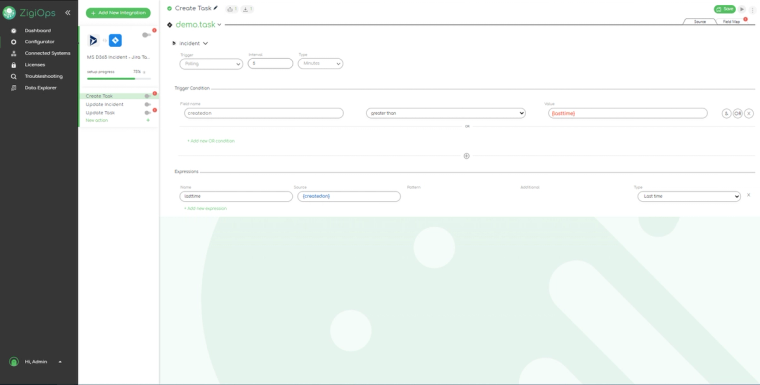Click Add new expression link
This screenshot has width=760, height=385.
coord(206,209)
